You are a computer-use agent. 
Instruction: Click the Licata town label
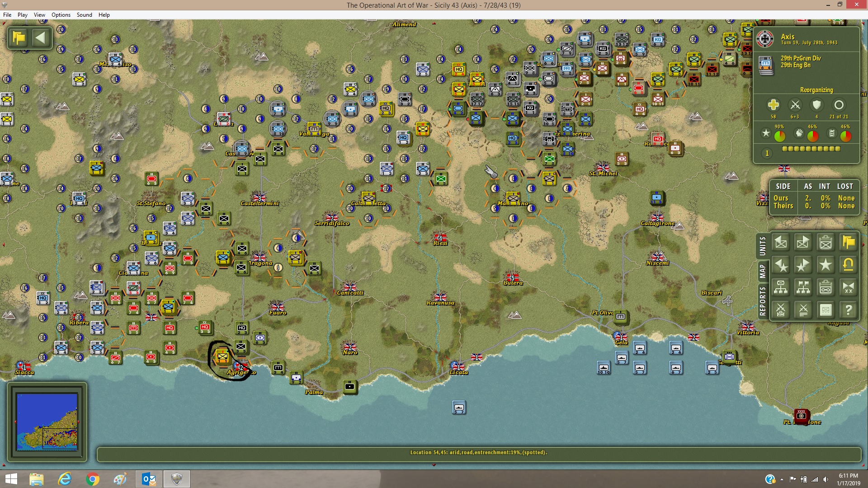[x=458, y=372]
